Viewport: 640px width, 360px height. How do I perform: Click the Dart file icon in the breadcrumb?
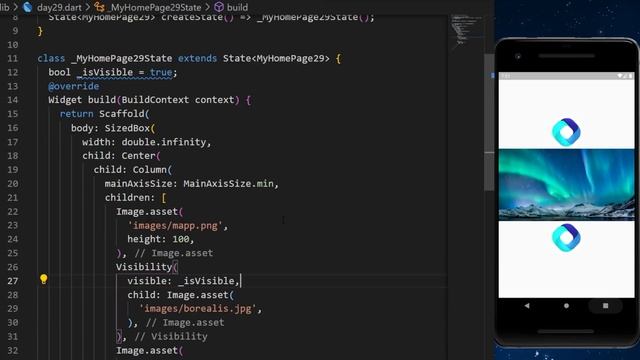(x=28, y=7)
